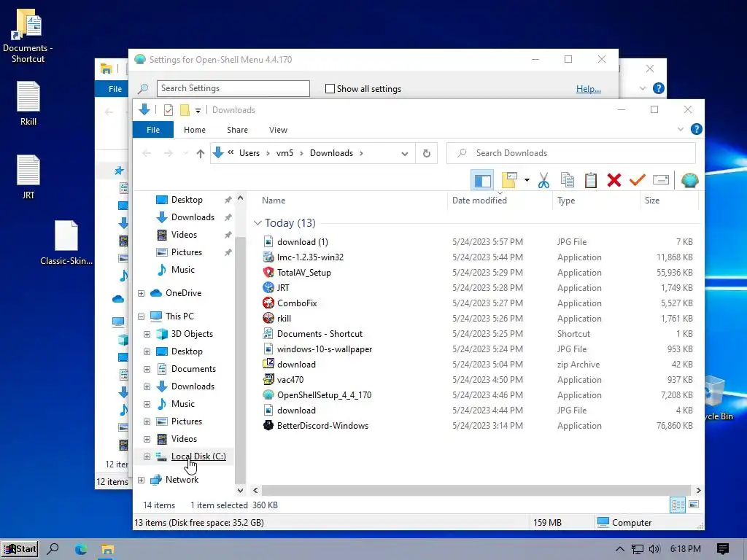Click the Start button on taskbar
Viewport: 747px width, 560px height.
pos(19,549)
